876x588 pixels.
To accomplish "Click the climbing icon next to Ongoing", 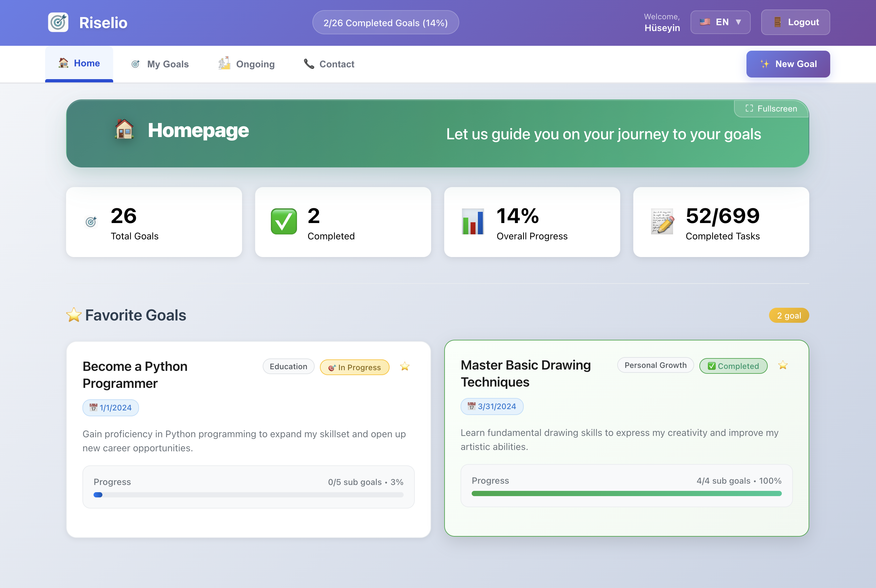I will [x=224, y=64].
